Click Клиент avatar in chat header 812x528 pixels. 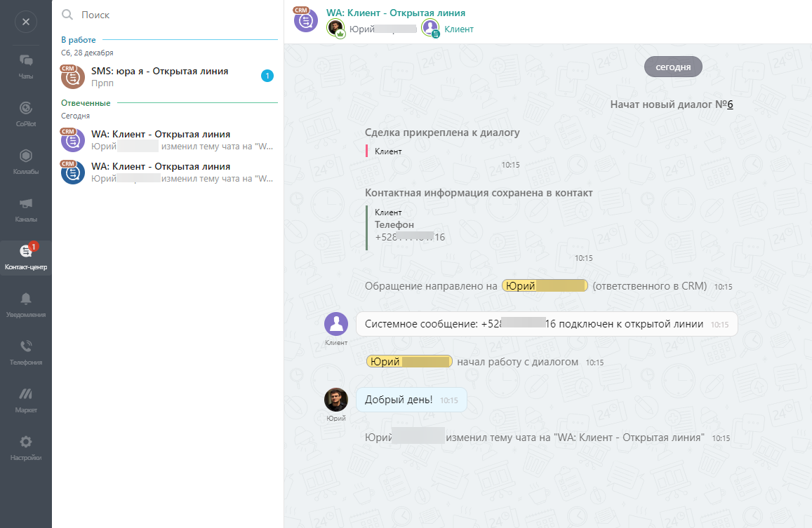(x=430, y=29)
